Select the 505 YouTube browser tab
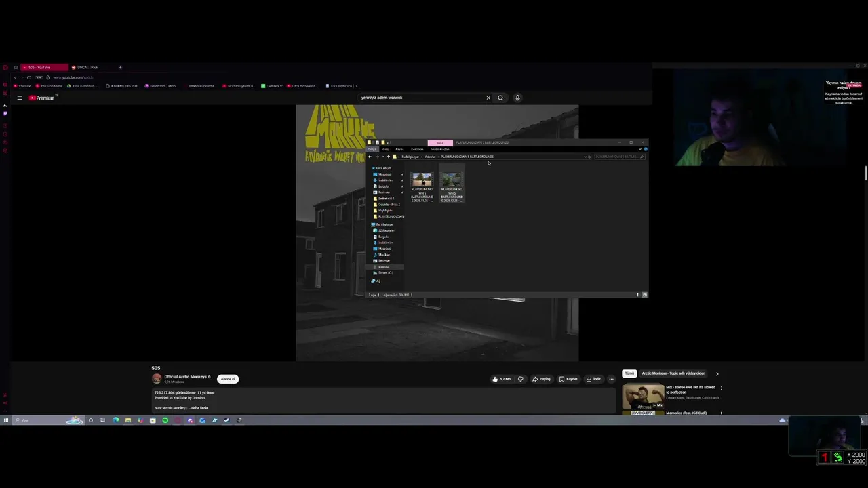Screen dimensions: 868x488 pyautogui.click(x=44, y=67)
